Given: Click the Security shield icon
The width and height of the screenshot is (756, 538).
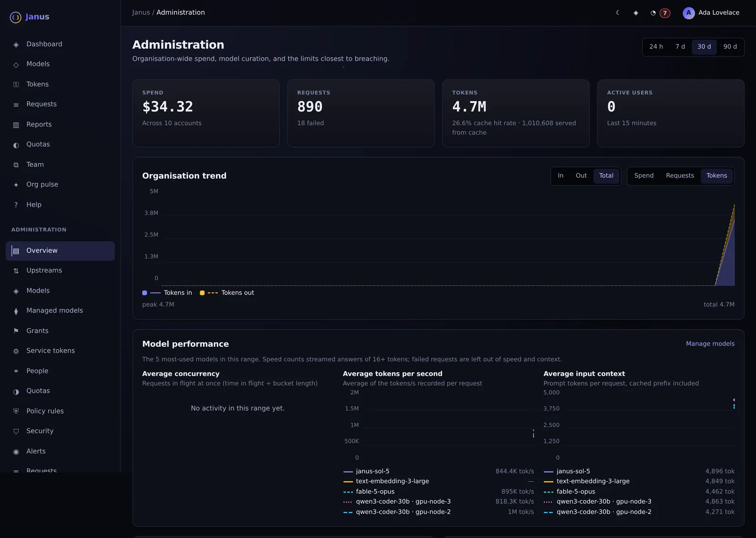Looking at the screenshot, I should tap(16, 431).
